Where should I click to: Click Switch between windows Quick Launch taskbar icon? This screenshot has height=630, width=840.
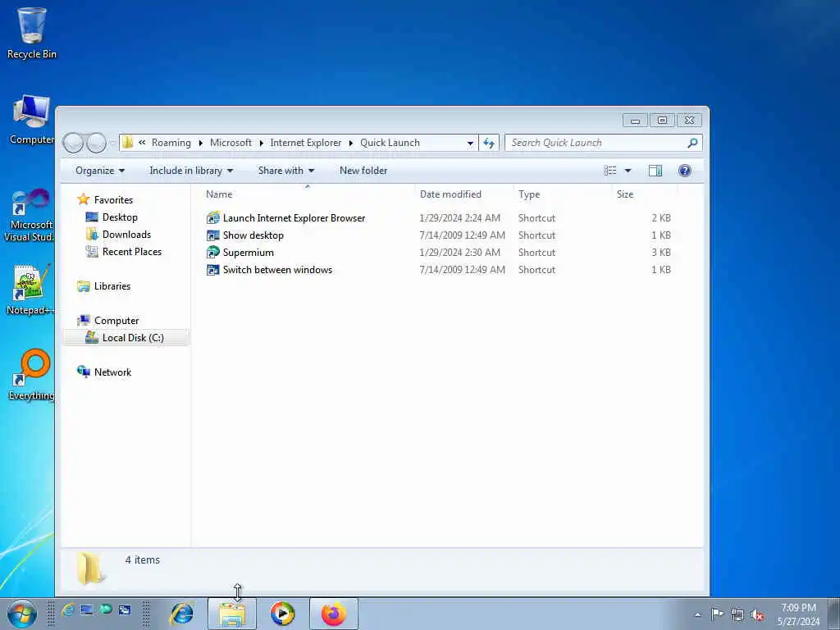coord(125,609)
